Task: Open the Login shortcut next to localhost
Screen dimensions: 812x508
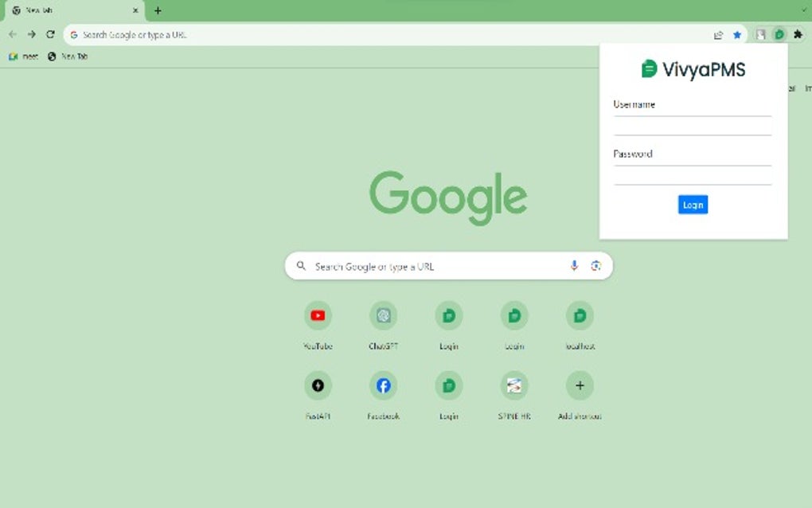Action: [514, 315]
